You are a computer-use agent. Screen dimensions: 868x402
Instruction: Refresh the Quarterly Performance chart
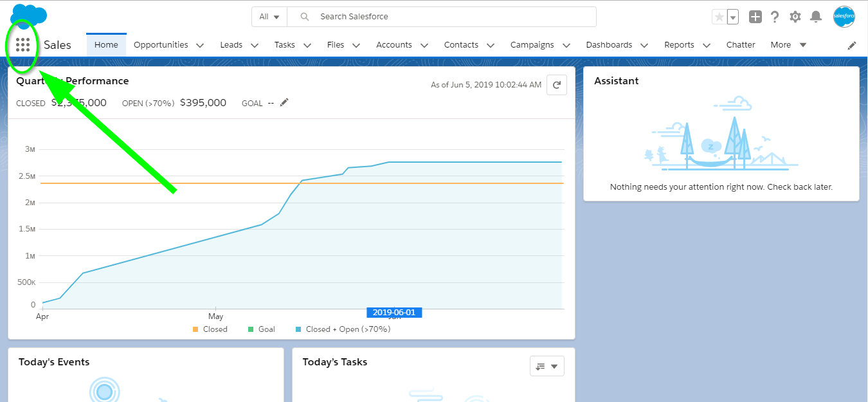click(x=557, y=84)
